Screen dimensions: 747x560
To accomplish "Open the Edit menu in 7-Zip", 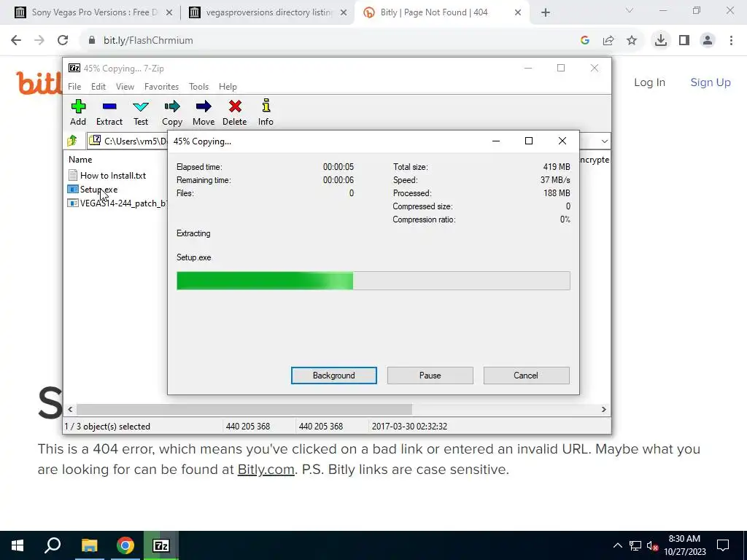I will 98,87.
